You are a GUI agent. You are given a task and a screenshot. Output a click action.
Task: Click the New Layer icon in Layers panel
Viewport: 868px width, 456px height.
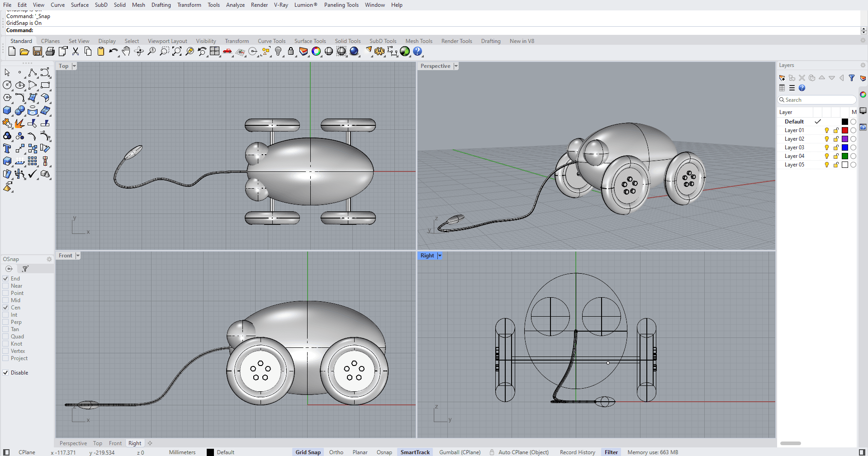click(782, 78)
